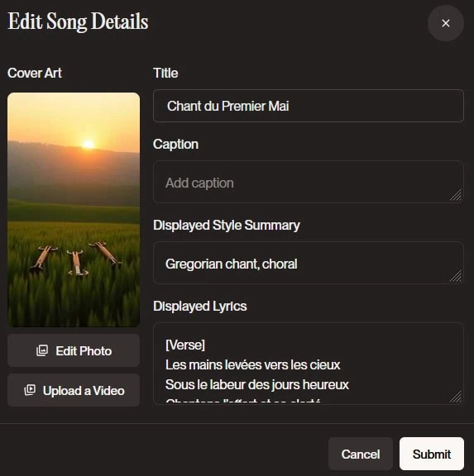Focus the Gregorian chant, choral style field
The image size is (474, 476).
[309, 263]
